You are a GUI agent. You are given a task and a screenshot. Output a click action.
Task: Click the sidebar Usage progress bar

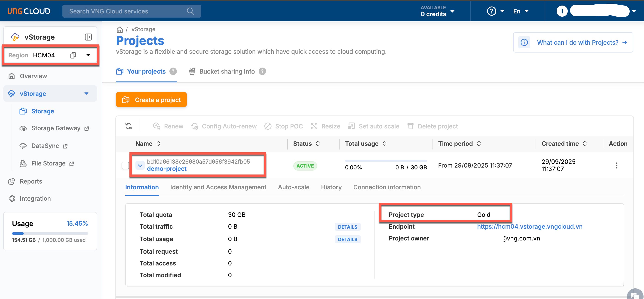(x=50, y=234)
